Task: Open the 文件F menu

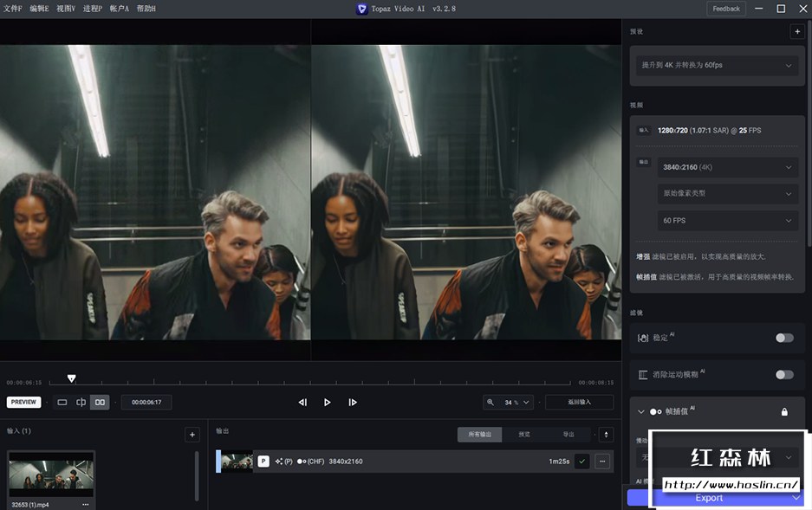Action: click(13, 9)
